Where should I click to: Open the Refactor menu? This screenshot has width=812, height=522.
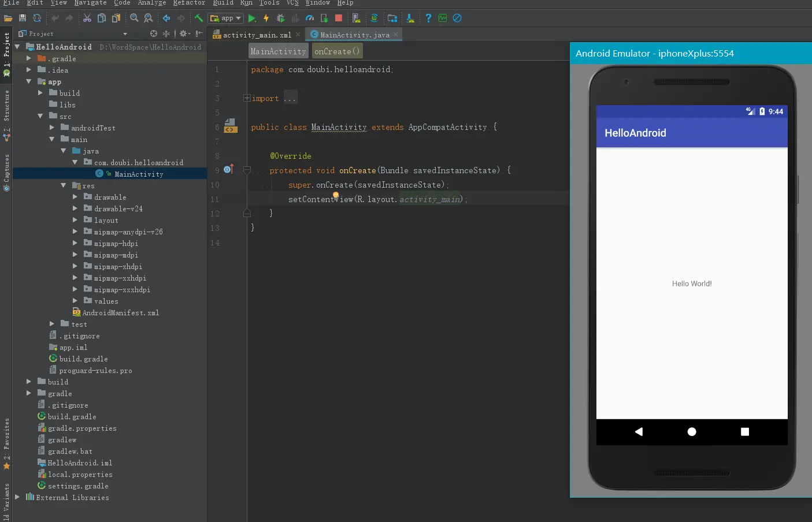[189, 3]
